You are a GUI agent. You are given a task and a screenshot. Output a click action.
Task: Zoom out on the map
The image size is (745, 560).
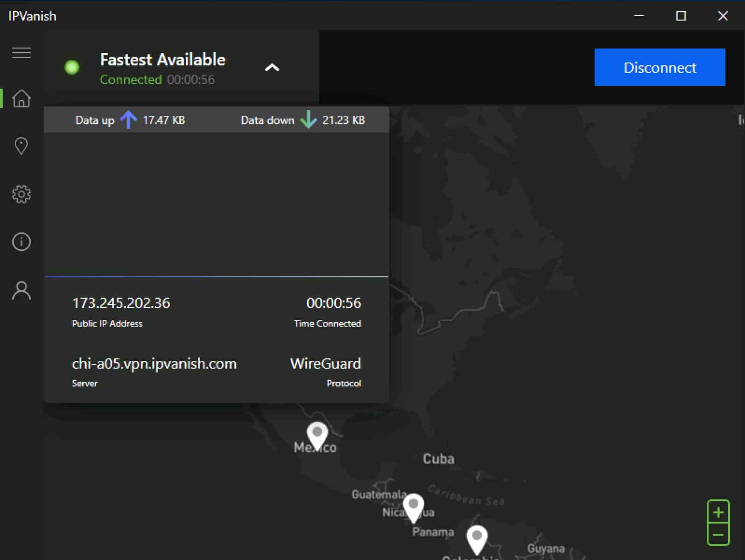(718, 535)
